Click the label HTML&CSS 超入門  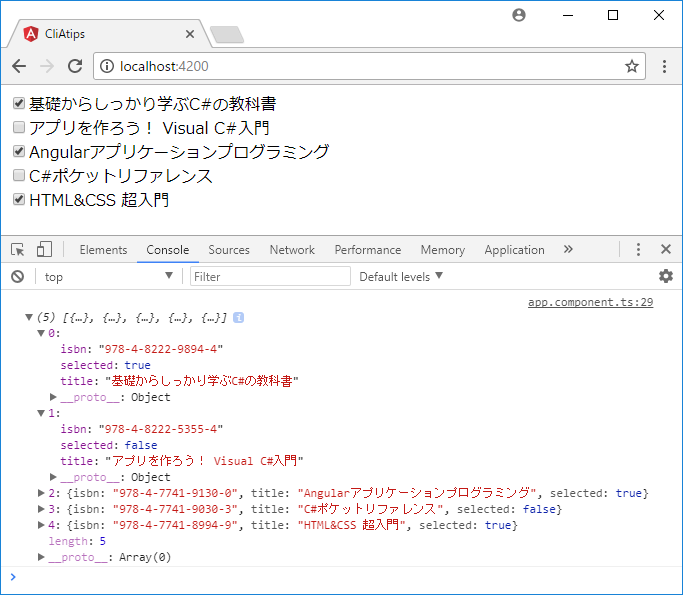[99, 200]
